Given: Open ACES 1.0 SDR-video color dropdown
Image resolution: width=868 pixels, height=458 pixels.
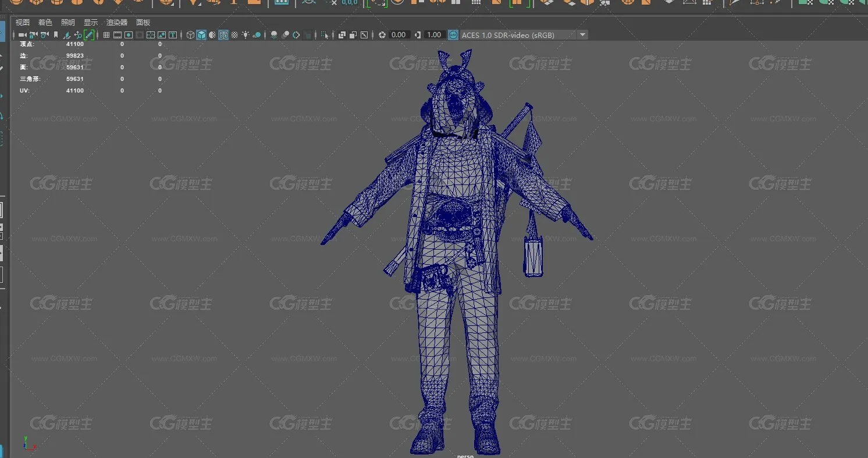Looking at the screenshot, I should tap(524, 35).
